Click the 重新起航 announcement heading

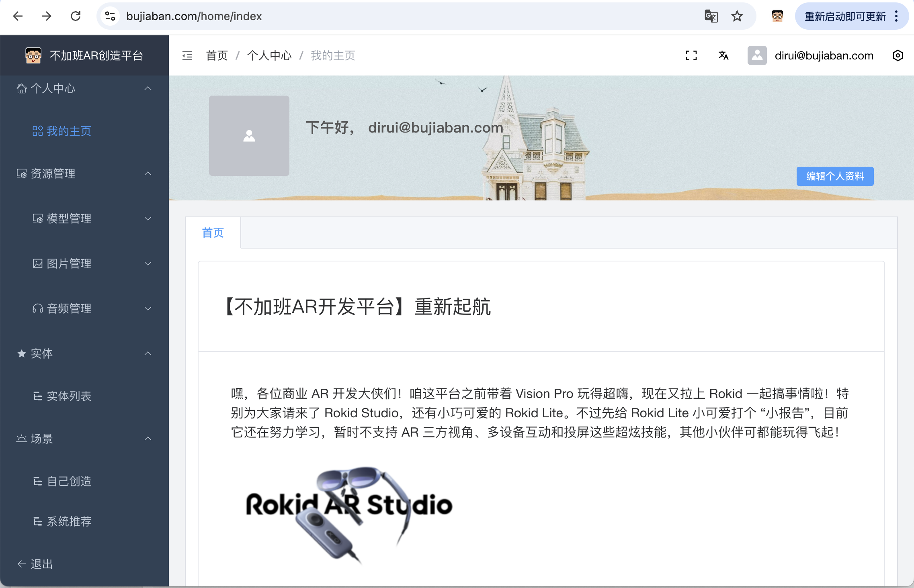coord(356,307)
